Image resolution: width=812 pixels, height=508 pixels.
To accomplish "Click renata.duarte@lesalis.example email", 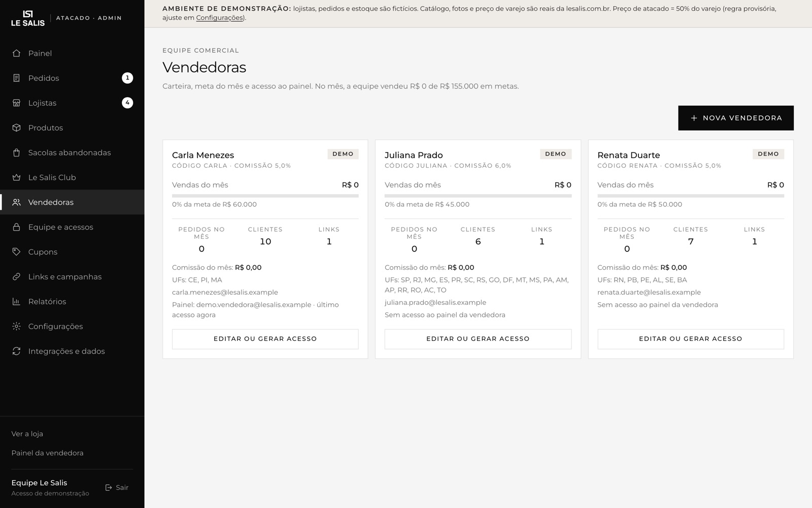I will click(x=649, y=293).
